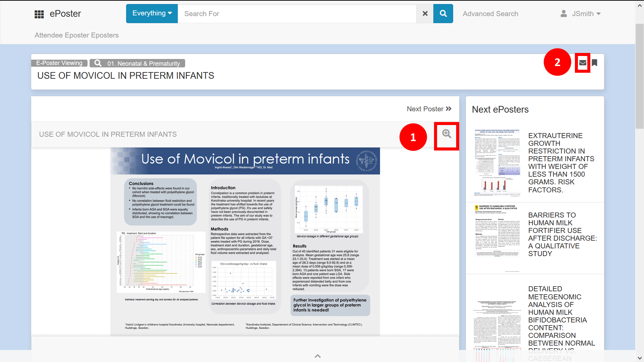Viewport: 644px width, 362px height.
Task: Zoom into the poster with magnifier-plus icon
Action: pyautogui.click(x=446, y=134)
